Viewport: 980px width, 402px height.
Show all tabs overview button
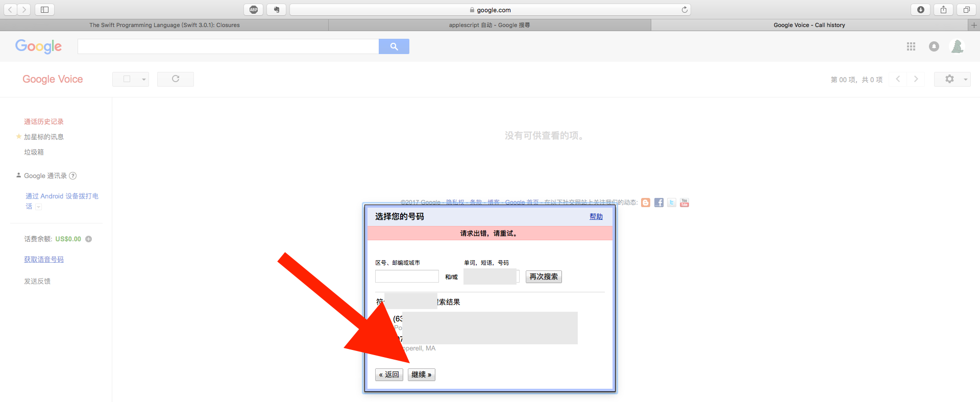point(966,10)
